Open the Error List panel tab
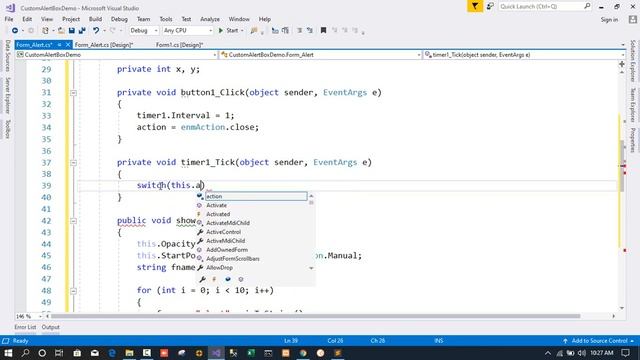 tap(25, 327)
